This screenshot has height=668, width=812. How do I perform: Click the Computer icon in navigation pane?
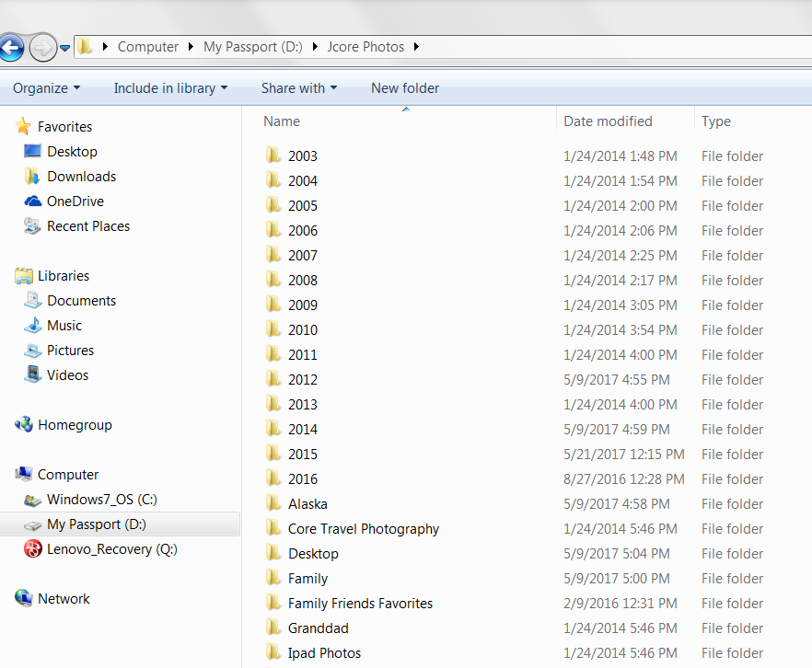pos(23,474)
